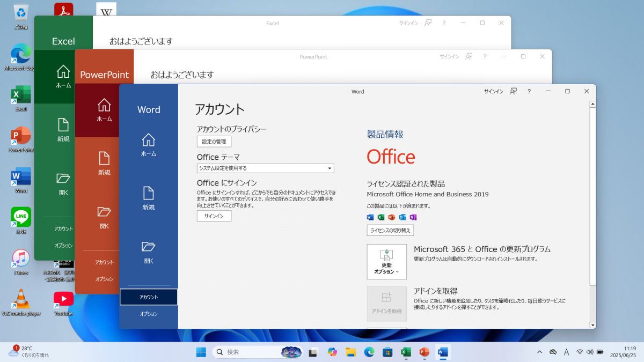Image resolution: width=644 pixels, height=362 pixels.
Task: Open オプション in the PowerPoint sidebar
Action: pyautogui.click(x=104, y=279)
